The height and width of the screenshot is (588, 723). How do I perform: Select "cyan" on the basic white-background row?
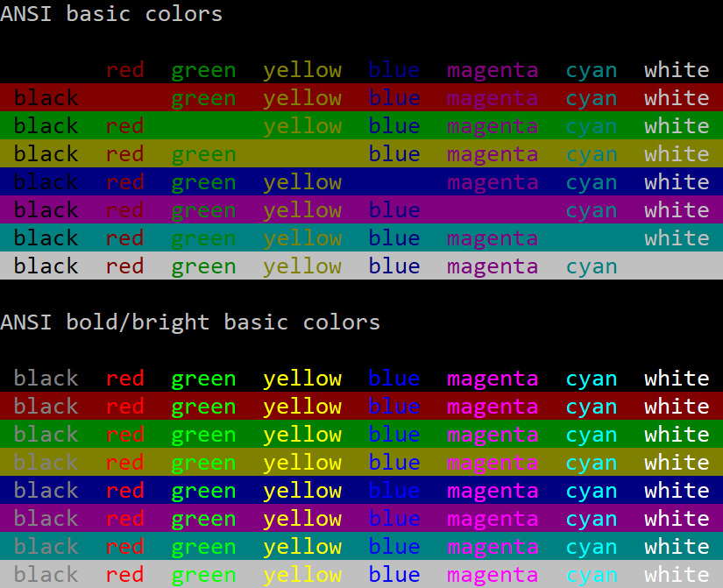592,266
